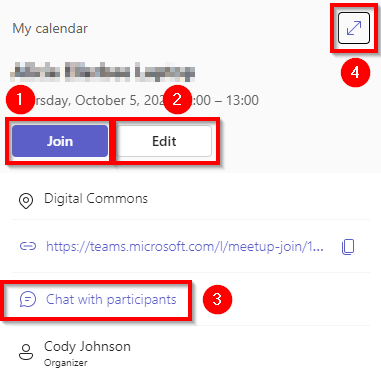Image resolution: width=381 pixels, height=376 pixels.
Task: Click the red number 2 marker
Action: click(177, 99)
